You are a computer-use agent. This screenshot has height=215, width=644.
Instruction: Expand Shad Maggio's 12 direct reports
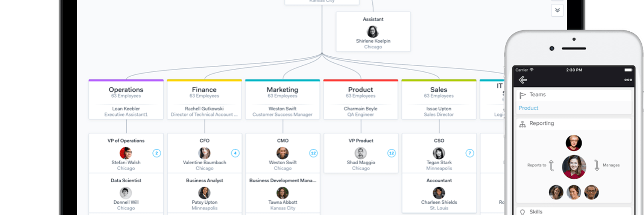(392, 153)
